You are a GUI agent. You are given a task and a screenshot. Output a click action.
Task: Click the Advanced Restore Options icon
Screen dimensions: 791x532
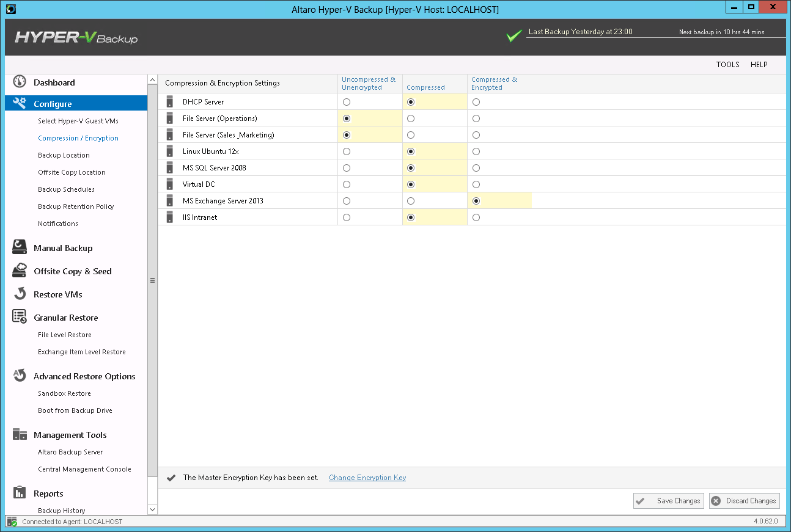click(x=20, y=376)
